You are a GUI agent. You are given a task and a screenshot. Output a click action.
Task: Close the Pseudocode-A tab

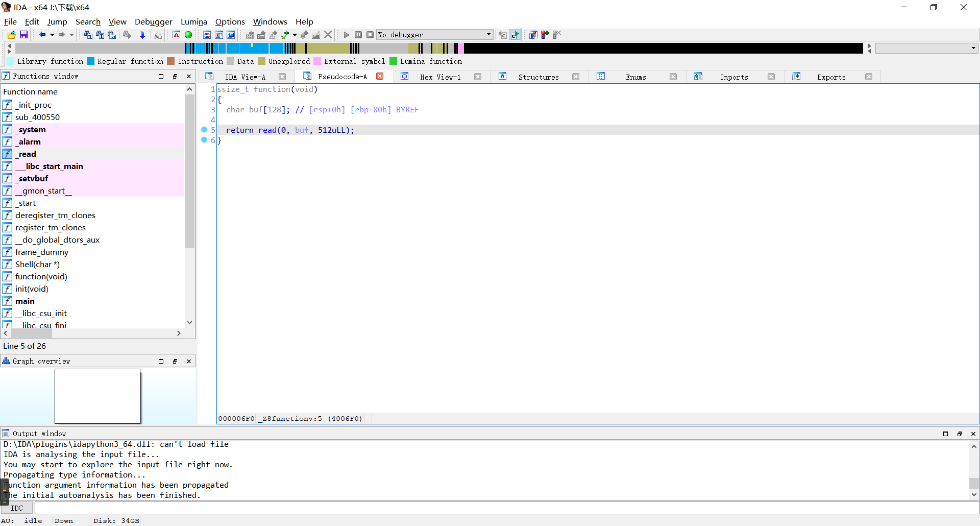(380, 77)
